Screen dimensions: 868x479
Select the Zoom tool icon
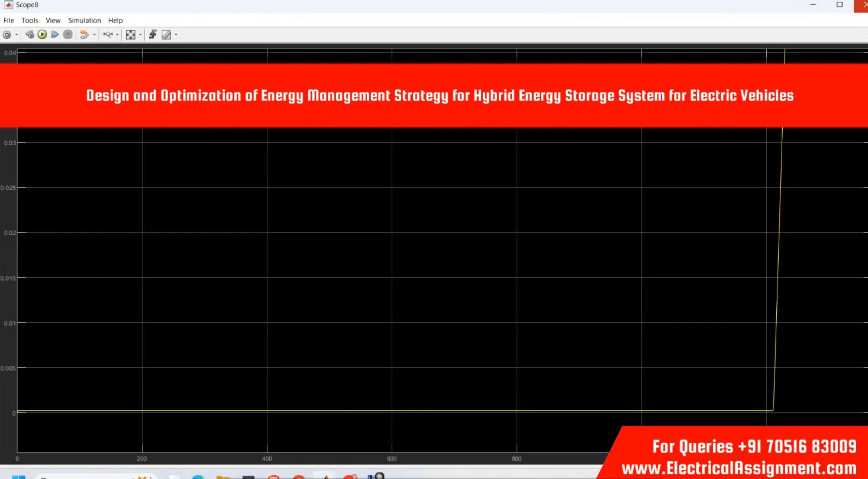(x=108, y=35)
